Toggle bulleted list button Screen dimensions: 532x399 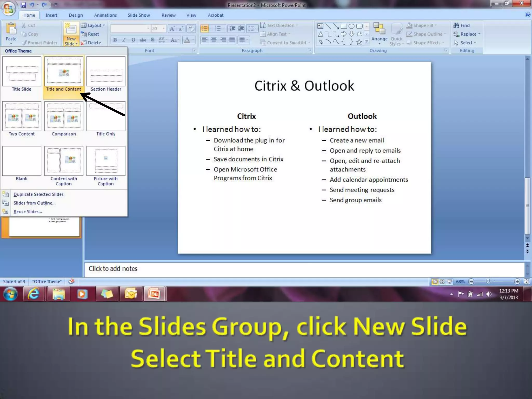(x=205, y=29)
